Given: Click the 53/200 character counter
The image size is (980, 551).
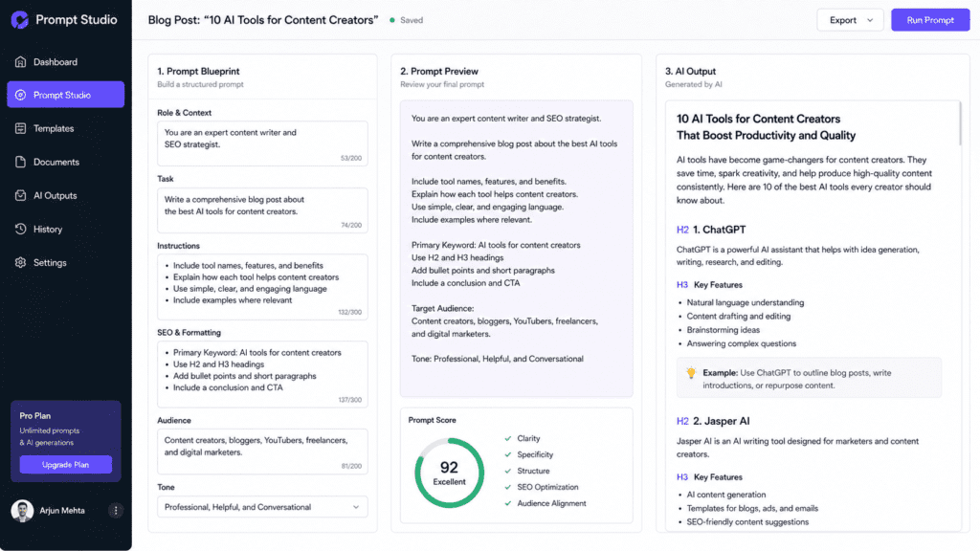Looking at the screenshot, I should coord(351,158).
